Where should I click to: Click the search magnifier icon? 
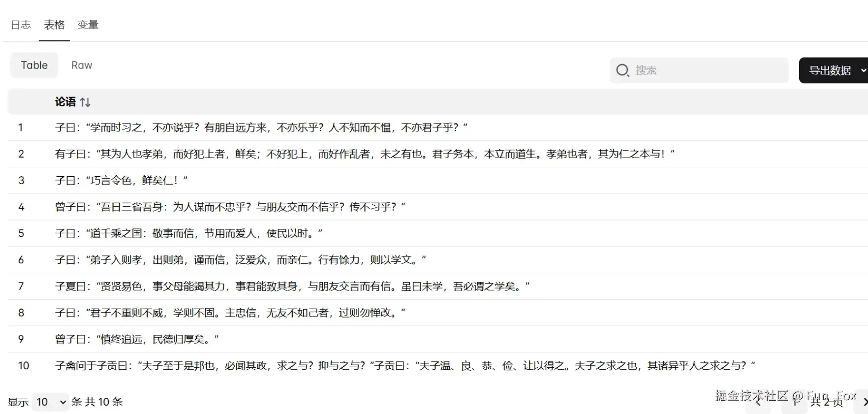[x=622, y=70]
